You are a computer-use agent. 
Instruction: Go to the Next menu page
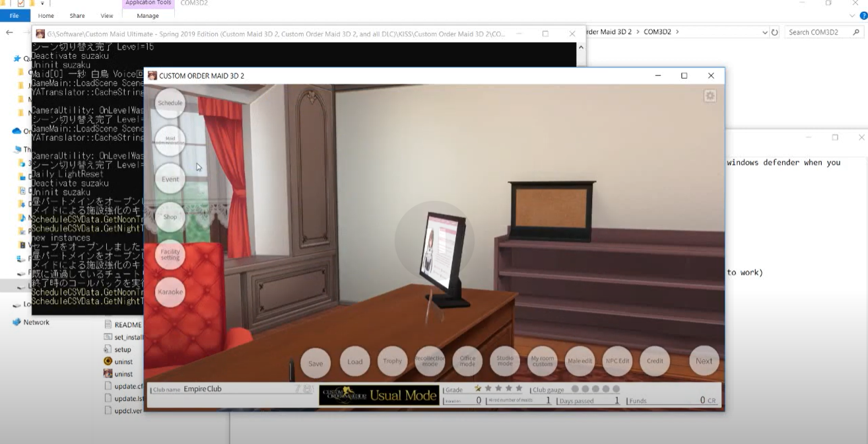point(704,361)
